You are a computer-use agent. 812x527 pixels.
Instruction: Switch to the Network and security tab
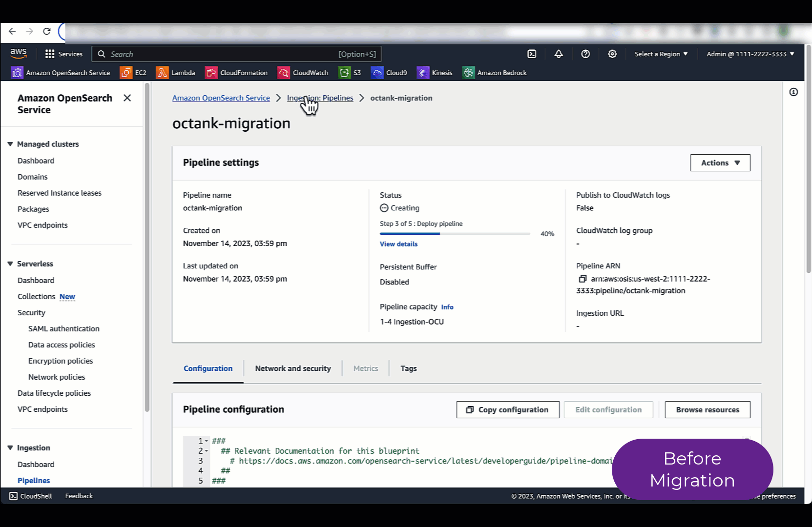tap(293, 368)
